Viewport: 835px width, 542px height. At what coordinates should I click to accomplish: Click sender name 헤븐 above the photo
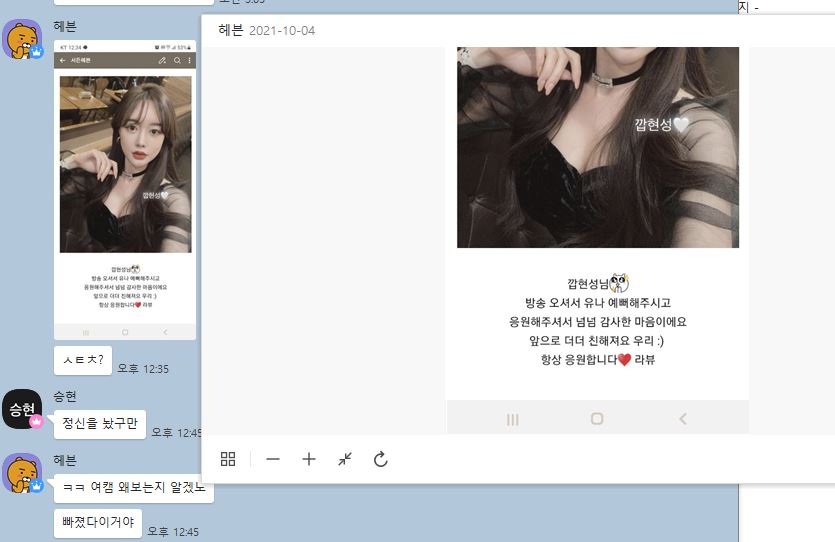[67, 24]
